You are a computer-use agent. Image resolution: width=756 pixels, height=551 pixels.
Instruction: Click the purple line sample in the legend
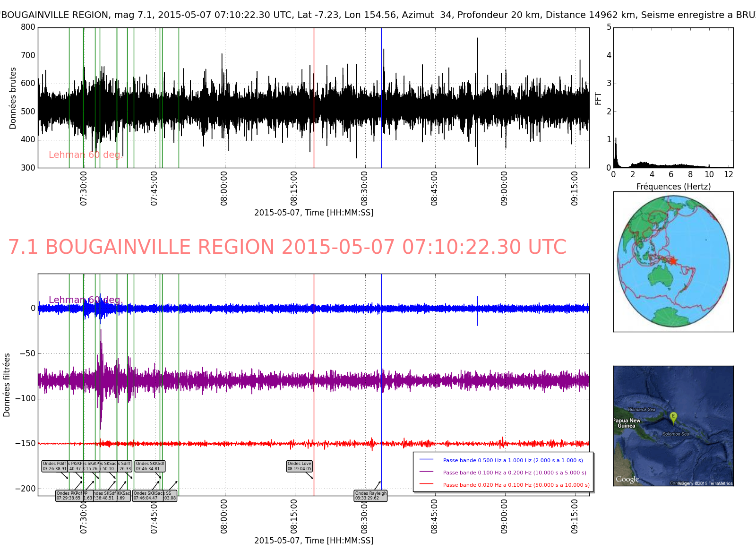coord(426,472)
